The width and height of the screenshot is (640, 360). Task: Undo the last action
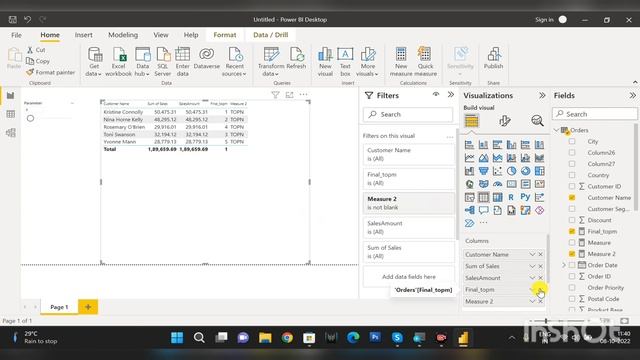27,19
